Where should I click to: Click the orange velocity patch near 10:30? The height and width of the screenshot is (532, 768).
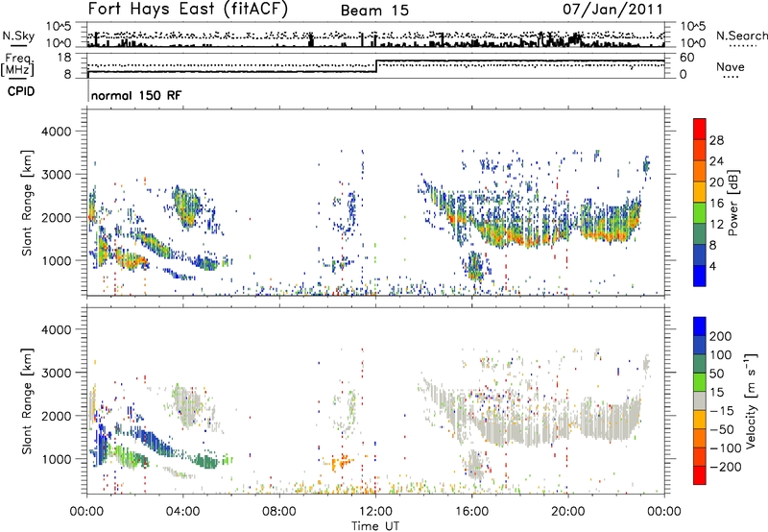click(341, 462)
